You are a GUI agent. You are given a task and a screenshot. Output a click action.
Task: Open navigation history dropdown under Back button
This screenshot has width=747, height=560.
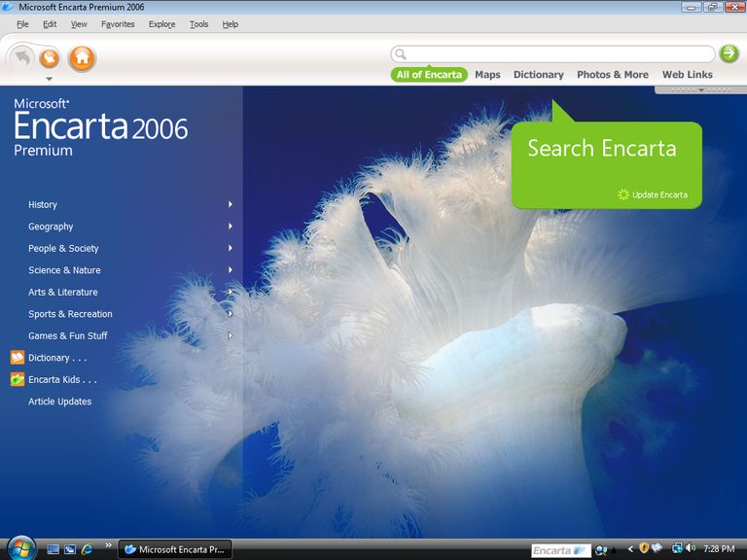click(49, 79)
